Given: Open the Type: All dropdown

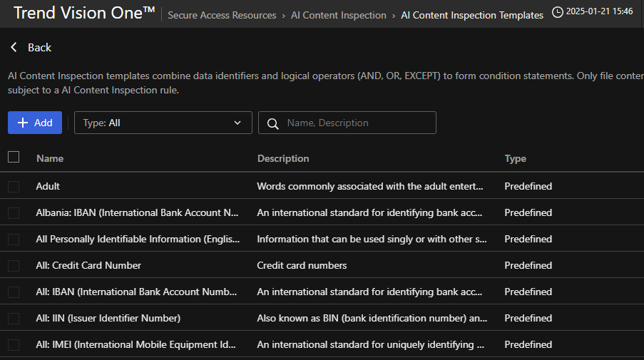Looking at the screenshot, I should coord(163,123).
